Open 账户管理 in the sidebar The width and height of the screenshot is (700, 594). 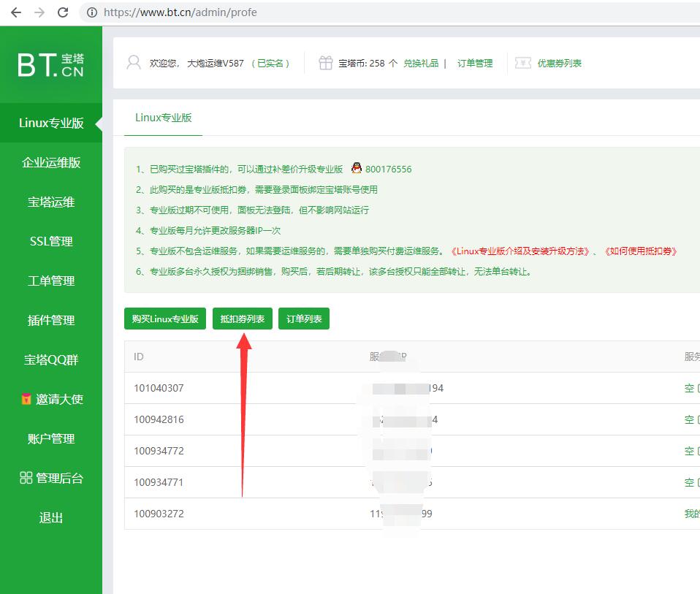tap(51, 438)
